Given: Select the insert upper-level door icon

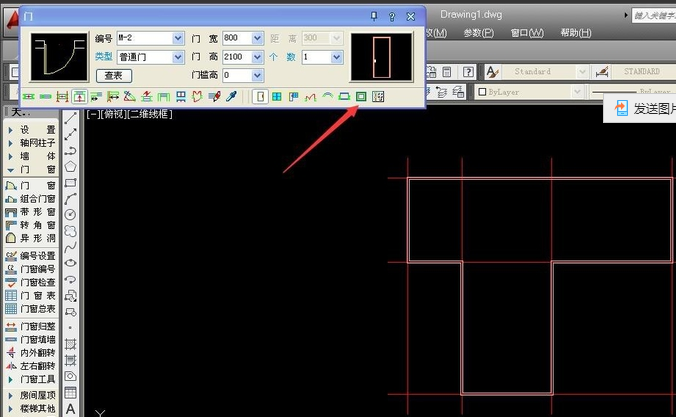Looking at the screenshot, I should point(181,97).
